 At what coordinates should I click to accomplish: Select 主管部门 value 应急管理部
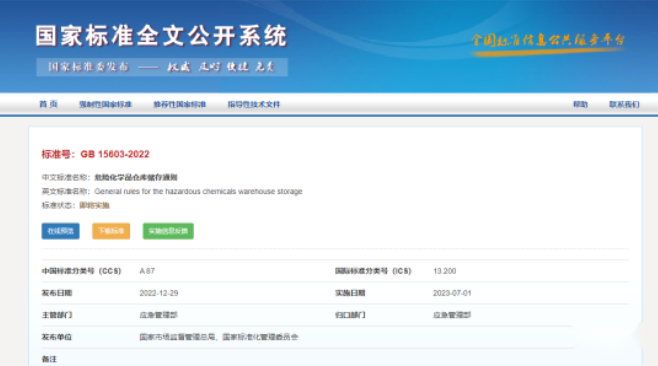coord(158,315)
